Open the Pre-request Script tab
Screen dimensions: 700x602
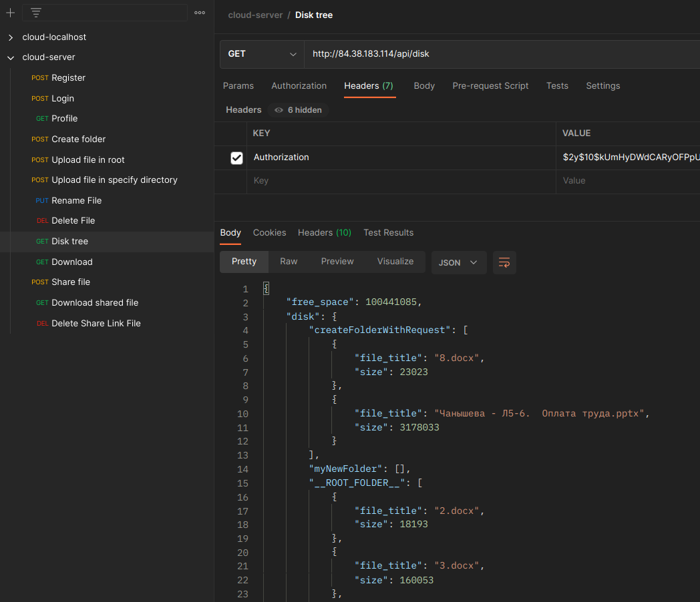click(x=490, y=85)
